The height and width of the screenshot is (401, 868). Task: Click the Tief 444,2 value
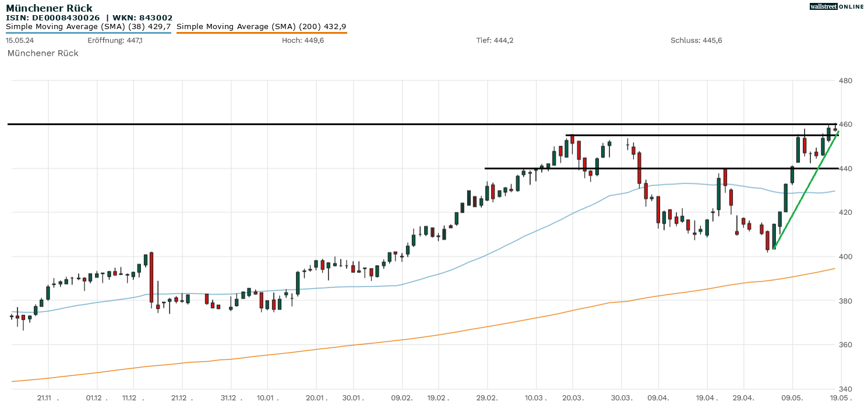pyautogui.click(x=495, y=40)
